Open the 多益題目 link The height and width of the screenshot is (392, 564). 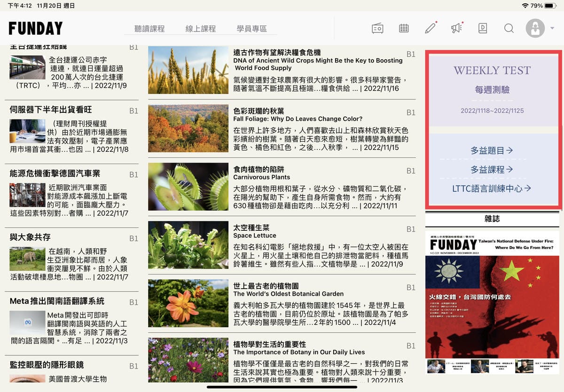[x=492, y=150]
